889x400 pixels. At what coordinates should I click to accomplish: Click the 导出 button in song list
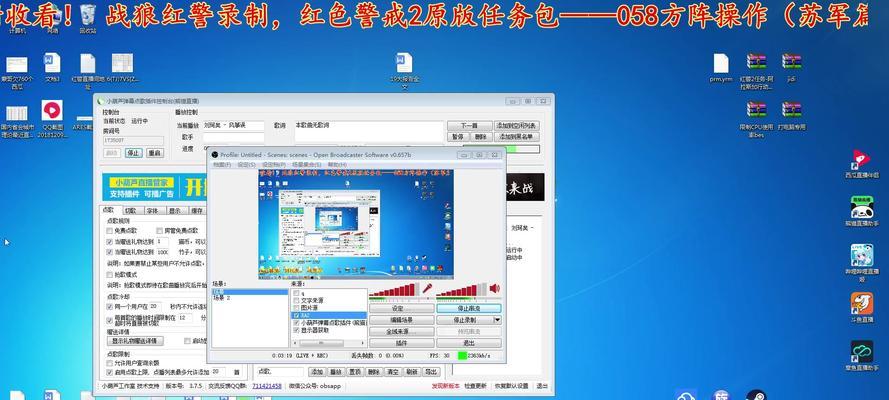[x=431, y=372]
